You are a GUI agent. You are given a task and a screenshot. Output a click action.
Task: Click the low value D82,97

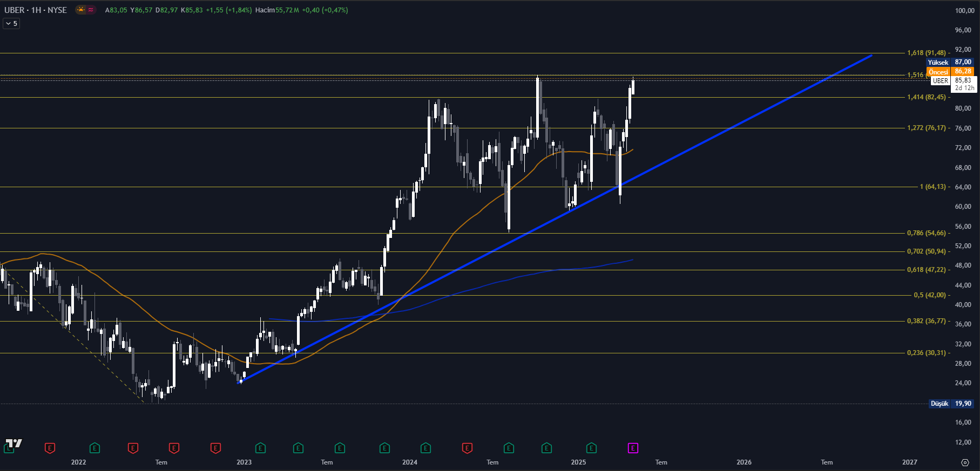(166, 10)
